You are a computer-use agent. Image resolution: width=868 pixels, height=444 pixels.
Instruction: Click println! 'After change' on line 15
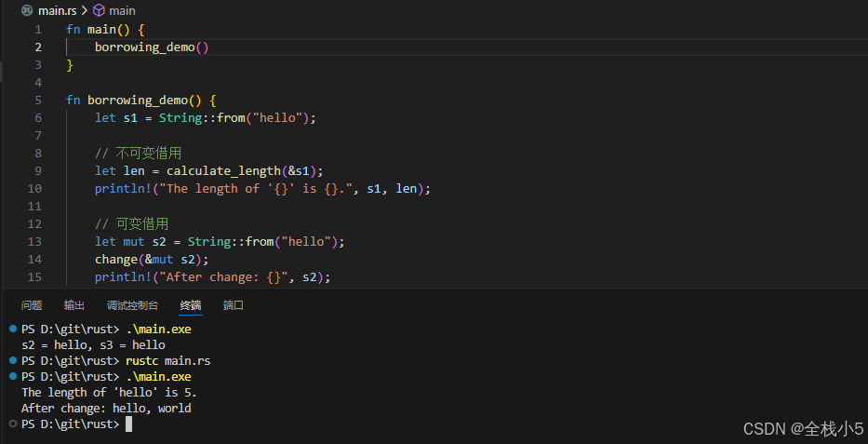pyautogui.click(x=212, y=277)
